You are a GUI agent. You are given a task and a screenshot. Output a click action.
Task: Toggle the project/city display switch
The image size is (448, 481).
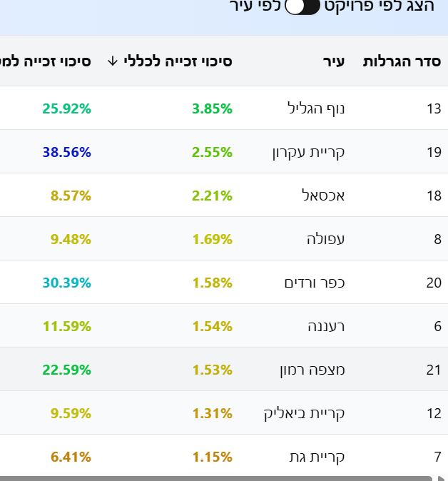302,7
